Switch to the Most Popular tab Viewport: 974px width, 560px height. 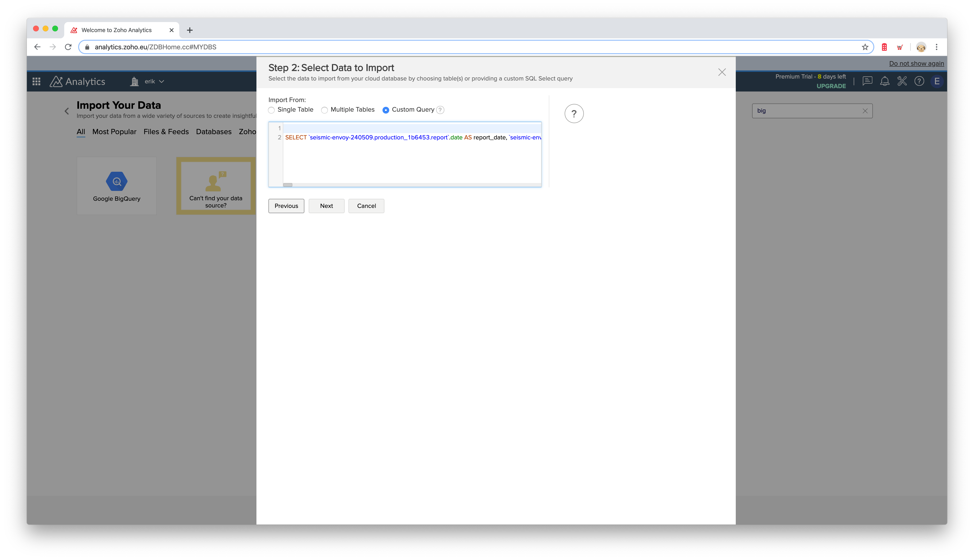tap(114, 131)
